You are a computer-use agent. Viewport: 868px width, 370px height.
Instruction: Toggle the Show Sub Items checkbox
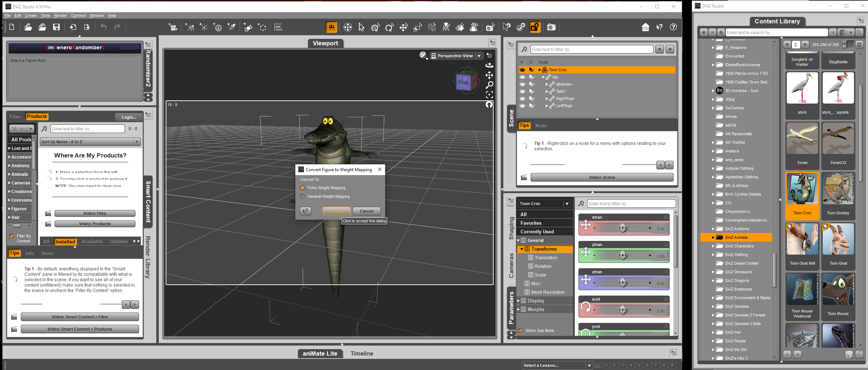click(x=521, y=330)
